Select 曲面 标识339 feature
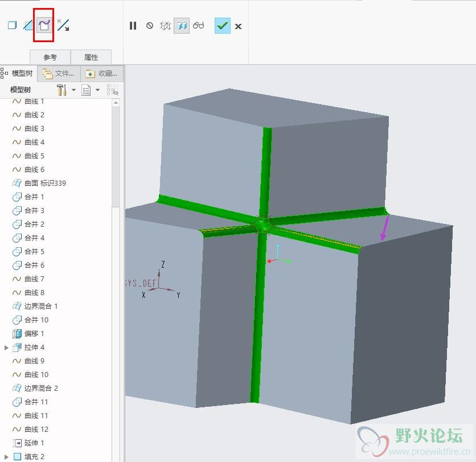 pos(45,183)
